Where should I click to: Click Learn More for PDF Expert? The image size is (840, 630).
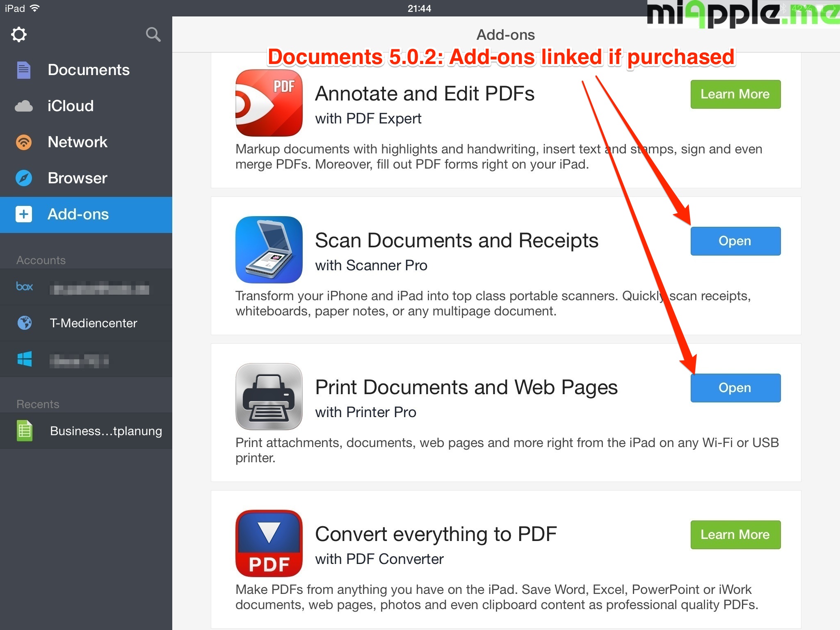click(735, 94)
